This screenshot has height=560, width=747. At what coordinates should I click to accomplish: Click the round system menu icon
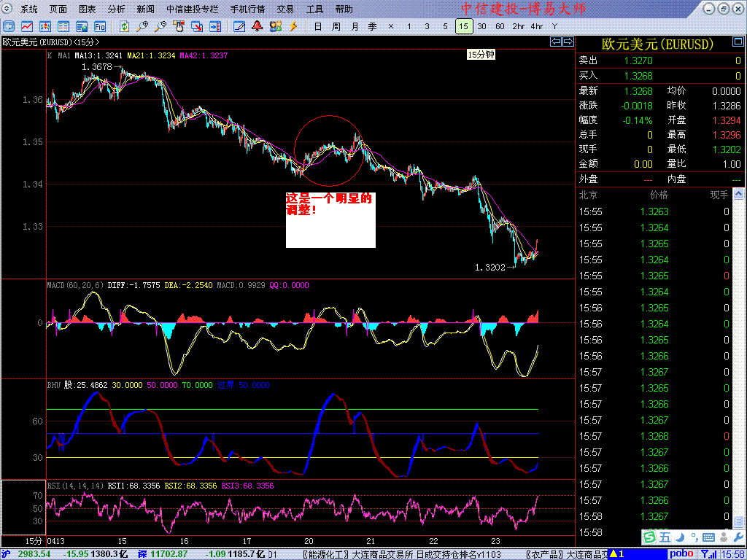(7, 9)
